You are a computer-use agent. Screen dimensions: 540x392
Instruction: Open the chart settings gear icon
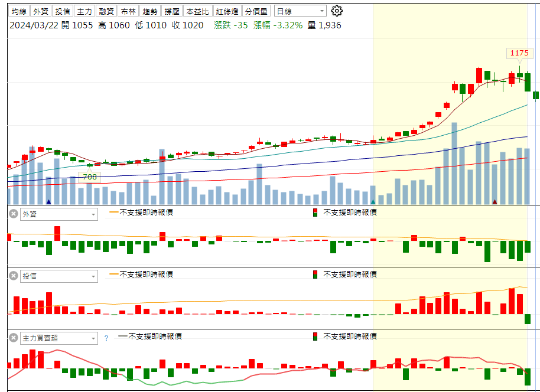pyautogui.click(x=337, y=11)
